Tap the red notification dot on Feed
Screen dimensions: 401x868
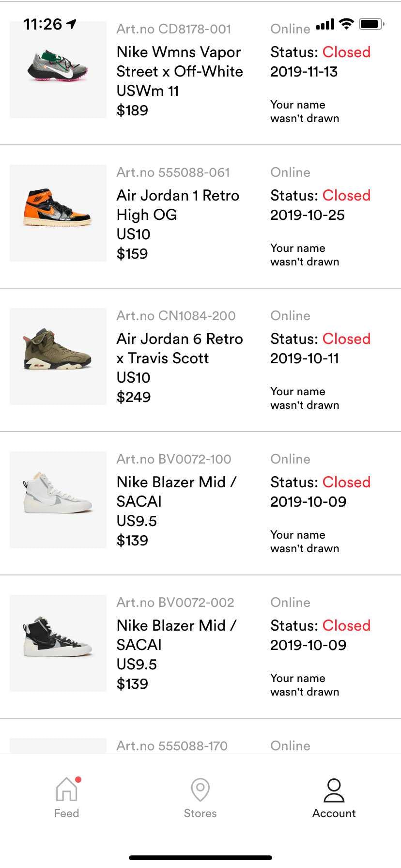click(x=78, y=779)
